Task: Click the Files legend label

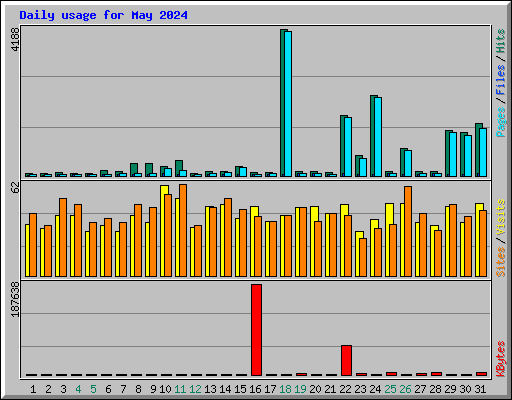Action: 500,80
